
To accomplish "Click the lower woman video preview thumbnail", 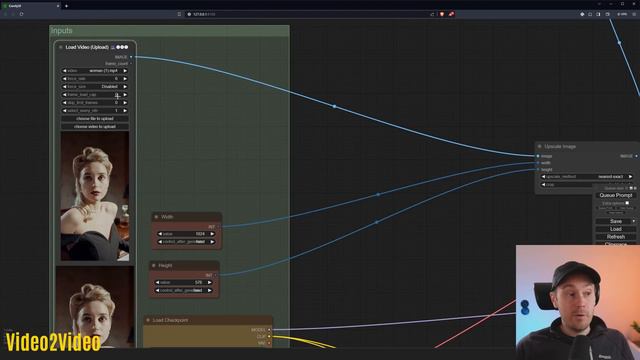I will [x=95, y=307].
